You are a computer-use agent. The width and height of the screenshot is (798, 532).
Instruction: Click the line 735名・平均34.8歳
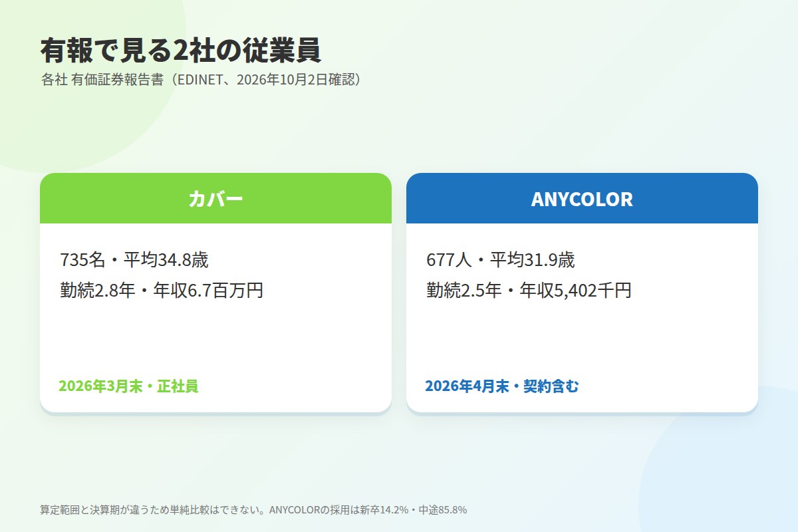point(134,259)
